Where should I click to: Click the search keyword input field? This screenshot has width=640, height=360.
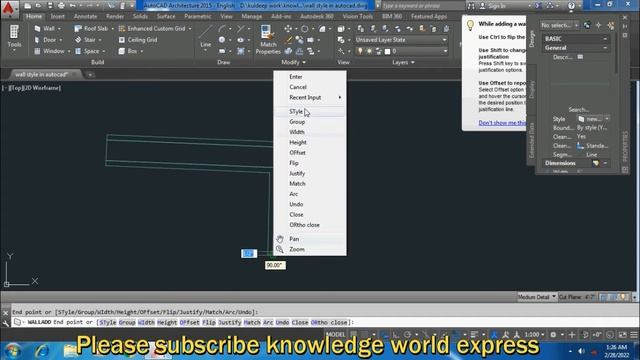click(422, 6)
